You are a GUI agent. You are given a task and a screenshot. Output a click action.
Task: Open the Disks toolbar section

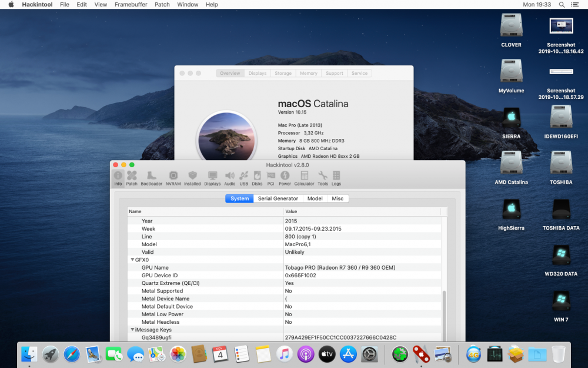[258, 178]
